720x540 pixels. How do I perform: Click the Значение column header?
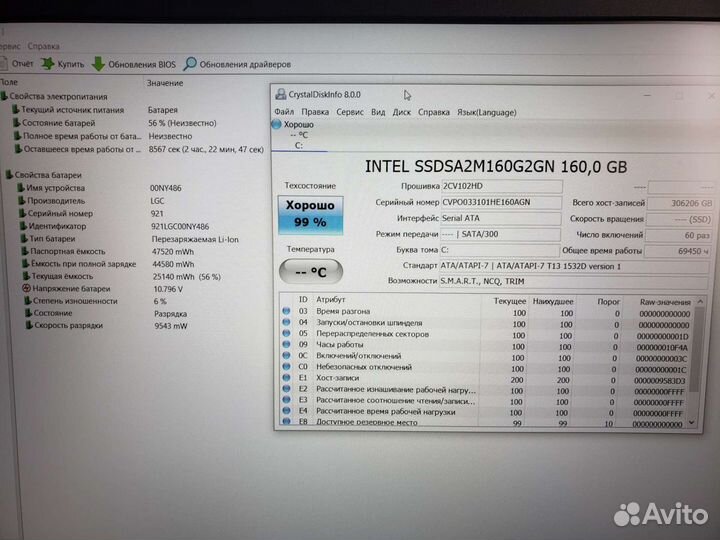165,83
